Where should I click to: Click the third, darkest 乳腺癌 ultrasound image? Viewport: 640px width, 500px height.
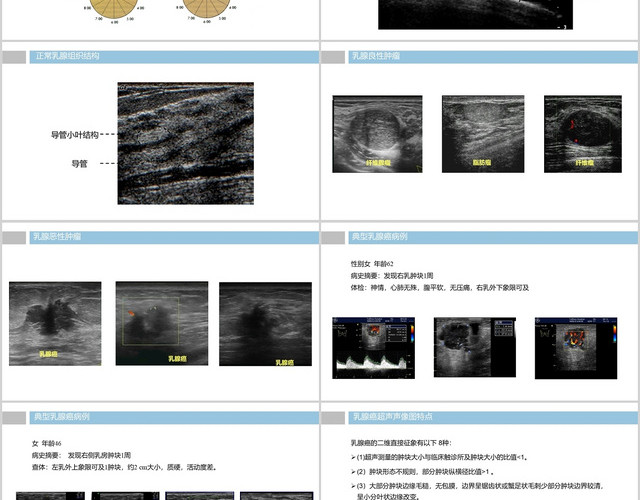(265, 324)
